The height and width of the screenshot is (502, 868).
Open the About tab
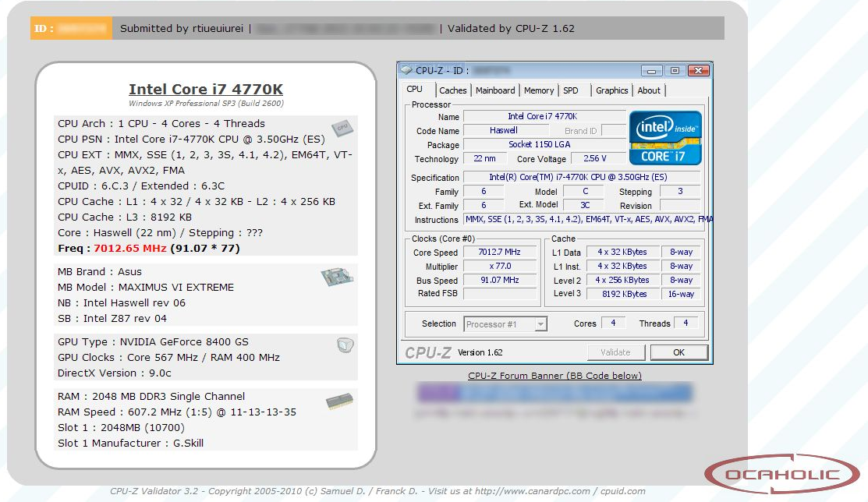pyautogui.click(x=649, y=90)
